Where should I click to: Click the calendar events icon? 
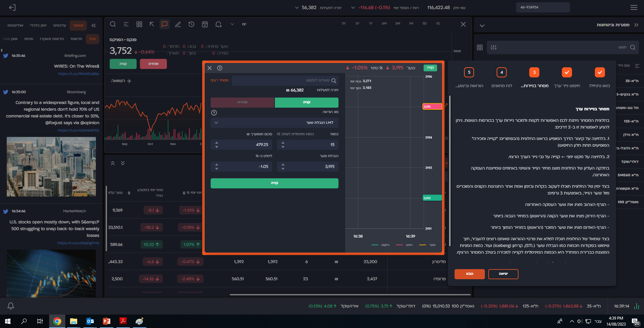(205, 24)
